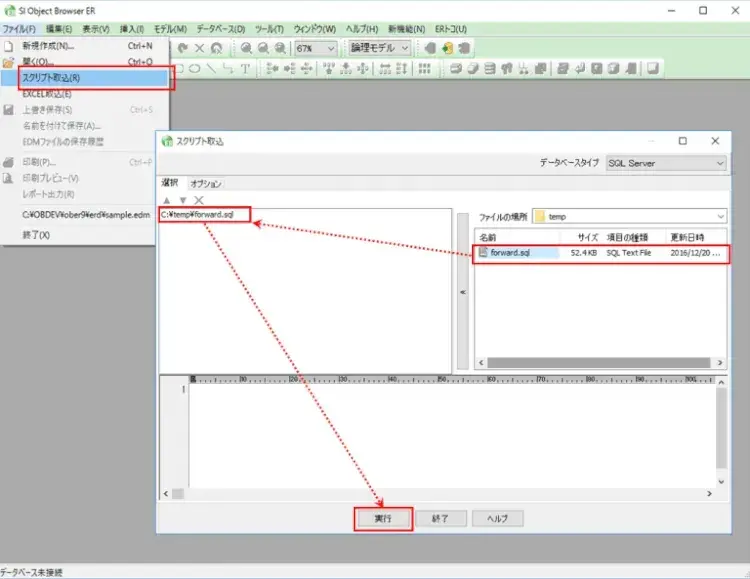
Task: Click inside the script preview text area
Action: tap(452, 435)
